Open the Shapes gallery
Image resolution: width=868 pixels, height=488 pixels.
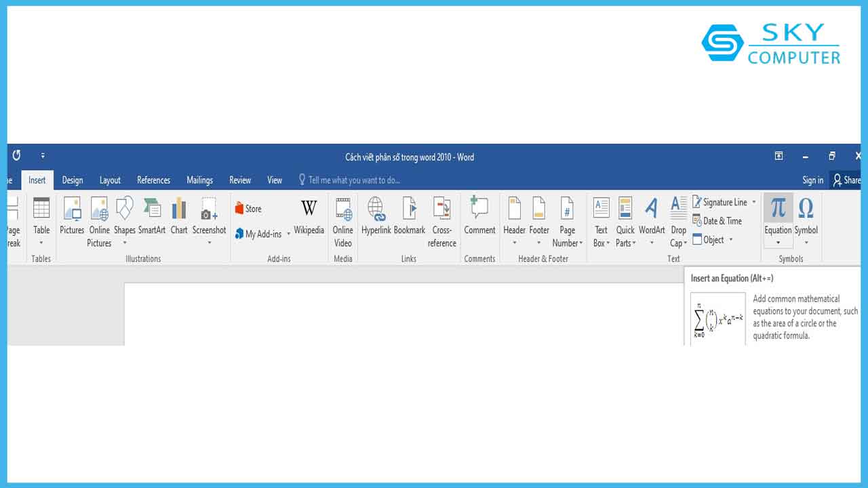pyautogui.click(x=125, y=222)
